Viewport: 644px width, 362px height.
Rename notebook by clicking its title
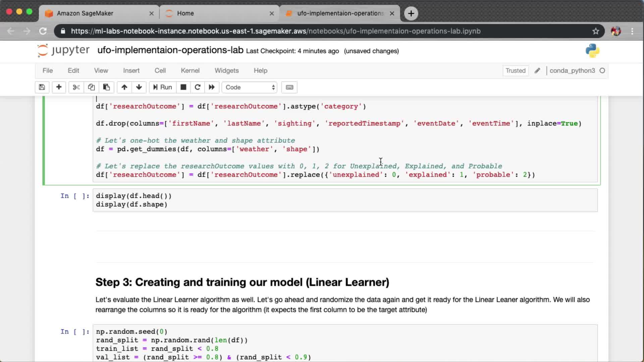pyautogui.click(x=170, y=50)
